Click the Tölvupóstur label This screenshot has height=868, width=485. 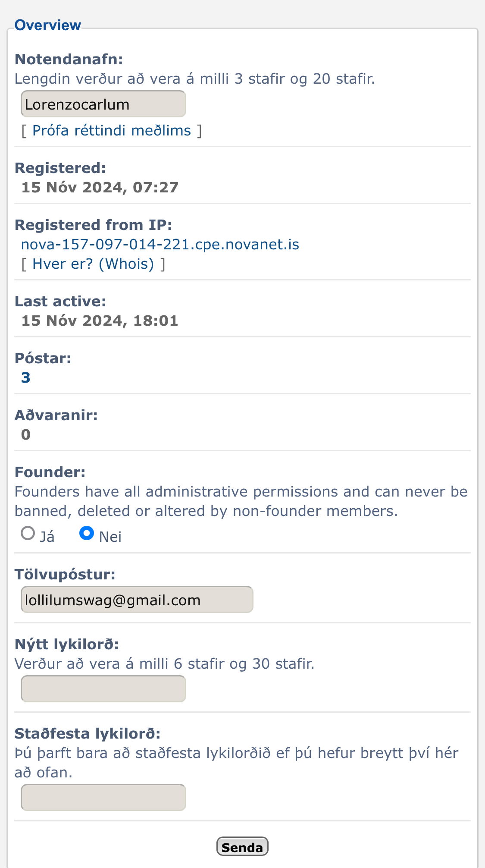(x=65, y=575)
